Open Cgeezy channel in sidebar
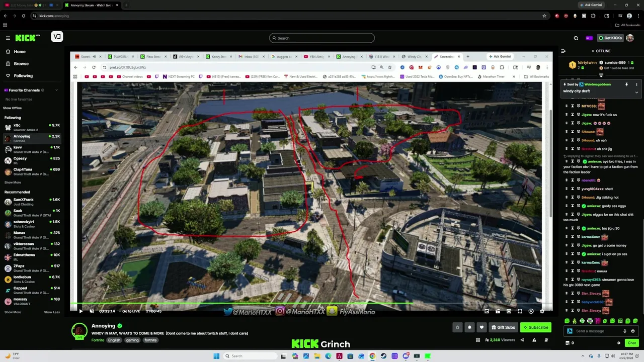 tap(32, 160)
